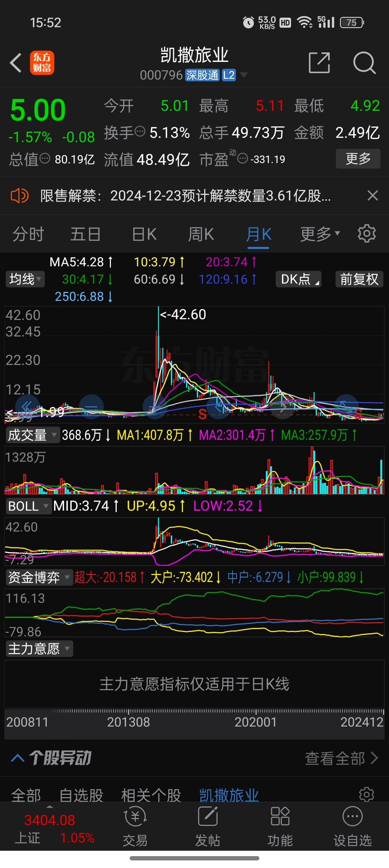This screenshot has width=389, height=868.
Task: Collapse the 个股异动 section chevron
Action: click(18, 758)
